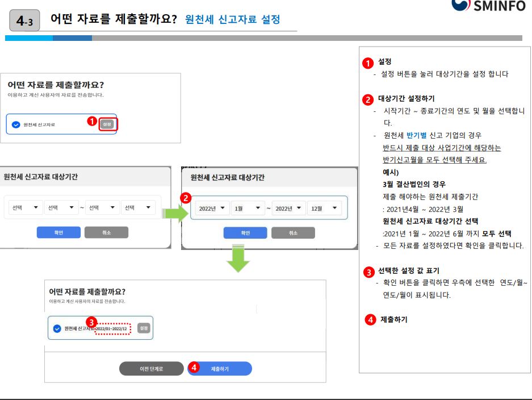
Task: Open the ending 2022년 year dropdown
Action: pos(286,207)
